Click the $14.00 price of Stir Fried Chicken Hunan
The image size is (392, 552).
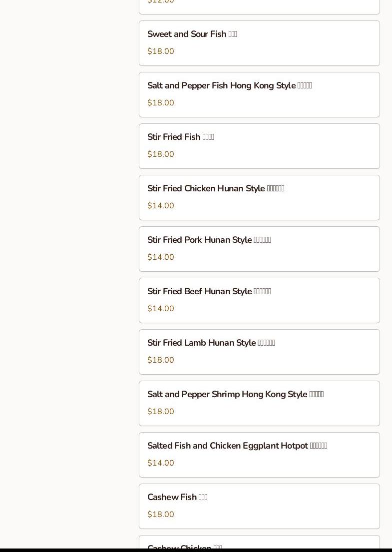(x=161, y=206)
